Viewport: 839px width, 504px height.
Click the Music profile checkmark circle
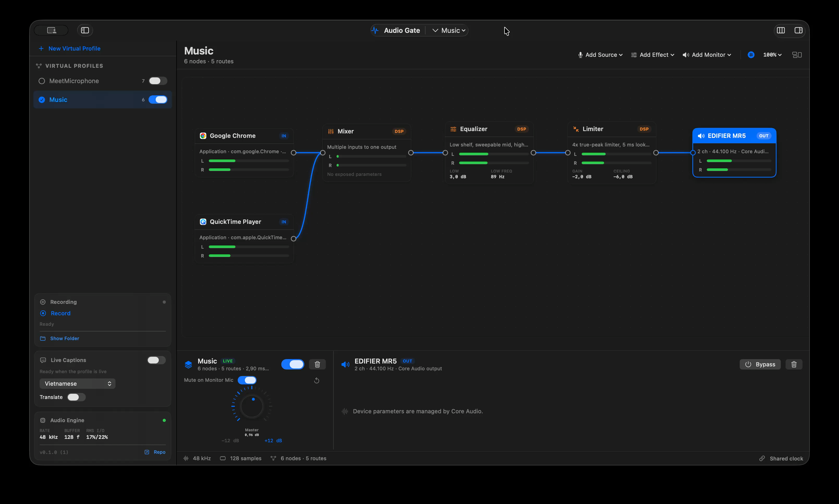(42, 100)
